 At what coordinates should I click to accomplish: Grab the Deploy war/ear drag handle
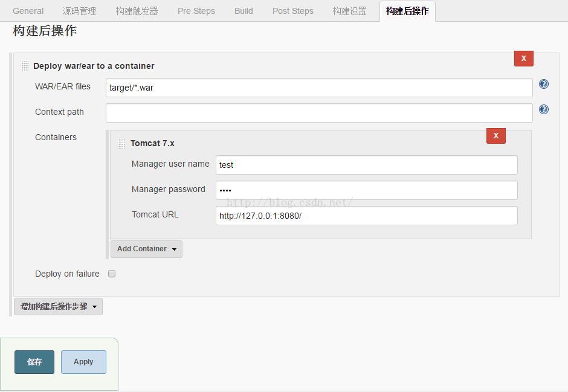click(25, 66)
